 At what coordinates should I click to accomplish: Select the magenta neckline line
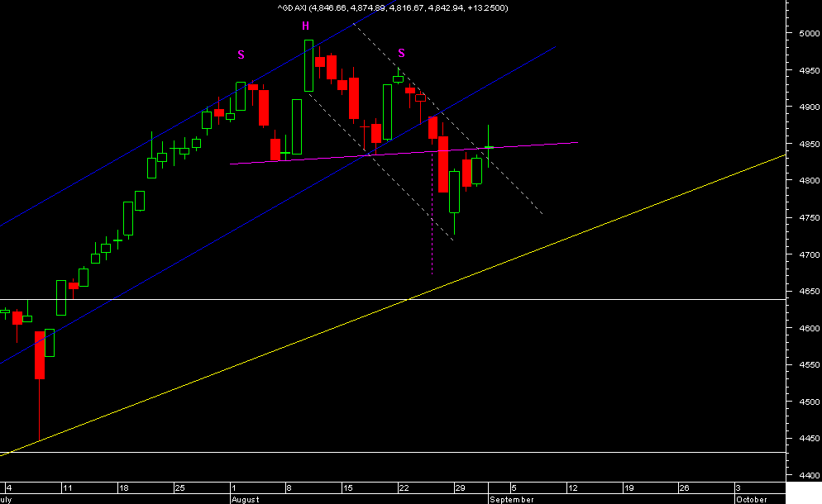[404, 153]
